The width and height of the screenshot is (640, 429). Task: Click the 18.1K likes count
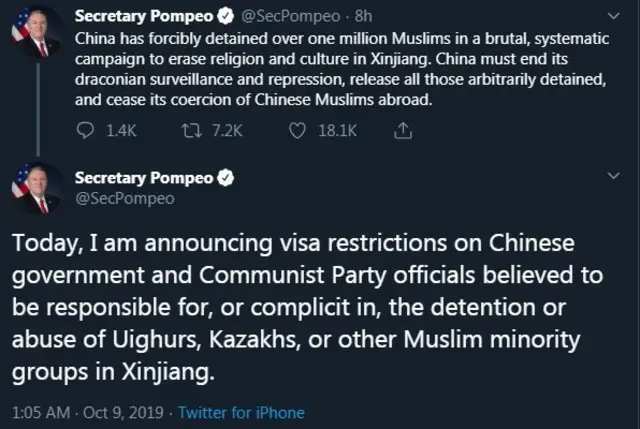pyautogui.click(x=336, y=131)
